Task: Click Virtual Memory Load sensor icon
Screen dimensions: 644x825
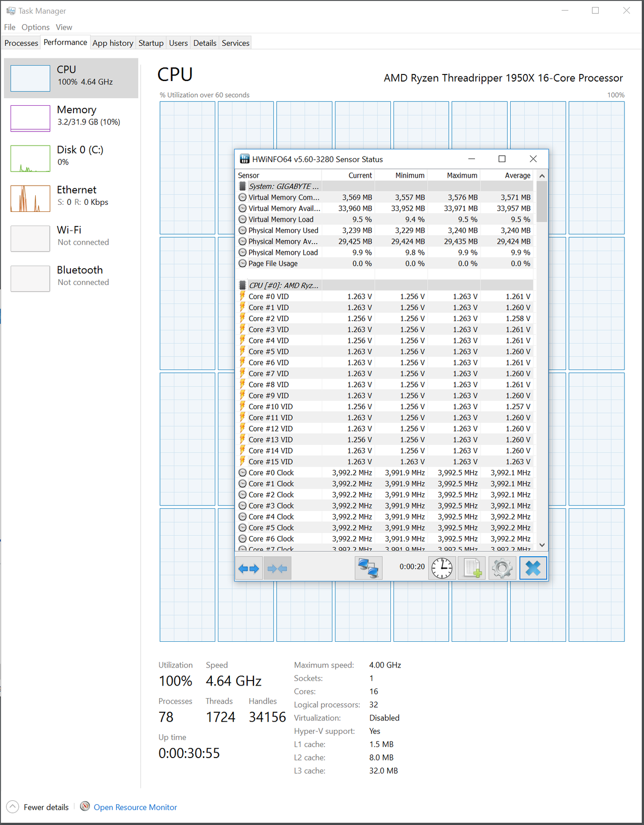Action: pos(243,219)
